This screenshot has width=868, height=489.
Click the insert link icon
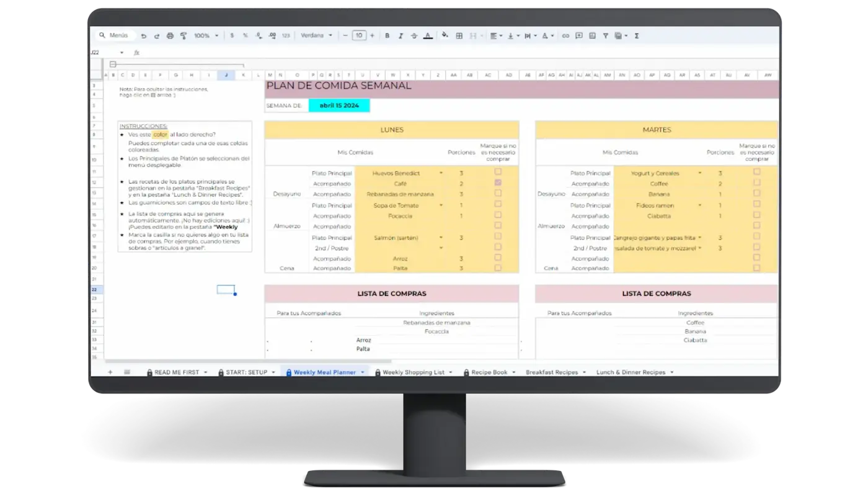(x=565, y=36)
